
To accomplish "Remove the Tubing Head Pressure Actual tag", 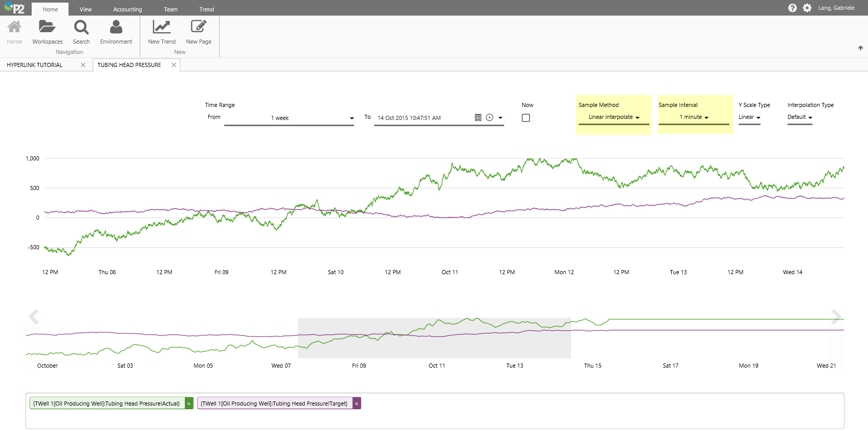I will point(189,403).
